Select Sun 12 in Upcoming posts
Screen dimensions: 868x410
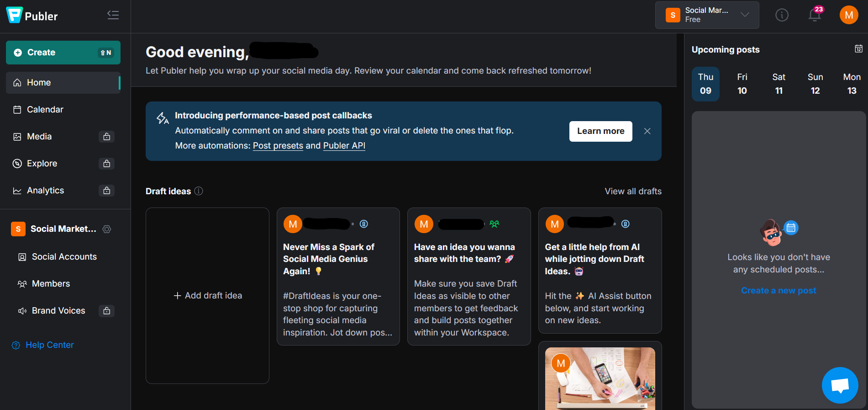tap(815, 84)
